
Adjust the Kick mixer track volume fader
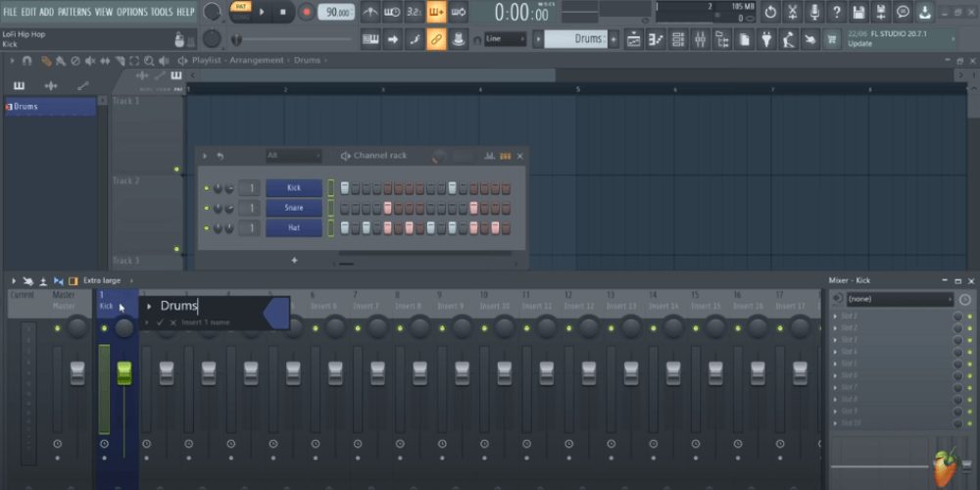(124, 373)
